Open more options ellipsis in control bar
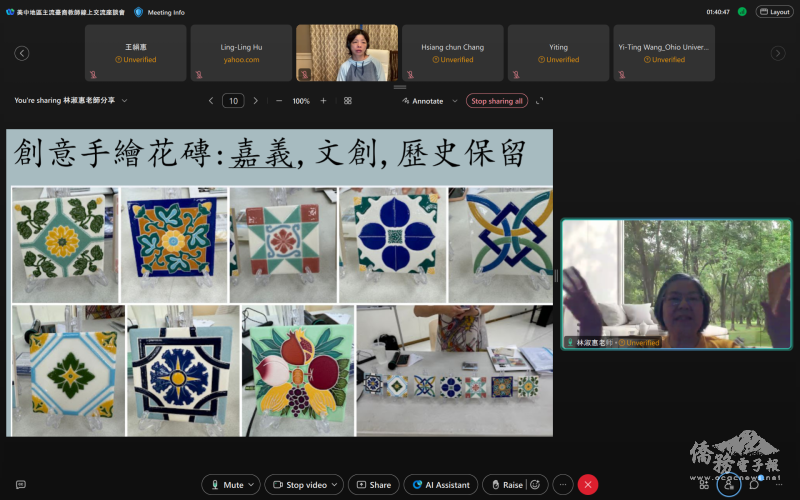This screenshot has width=800, height=500. [563, 485]
